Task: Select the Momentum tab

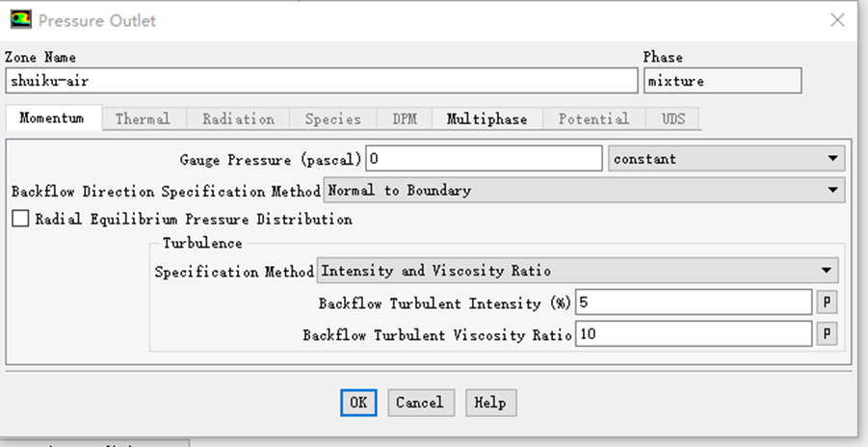Action: (x=51, y=119)
